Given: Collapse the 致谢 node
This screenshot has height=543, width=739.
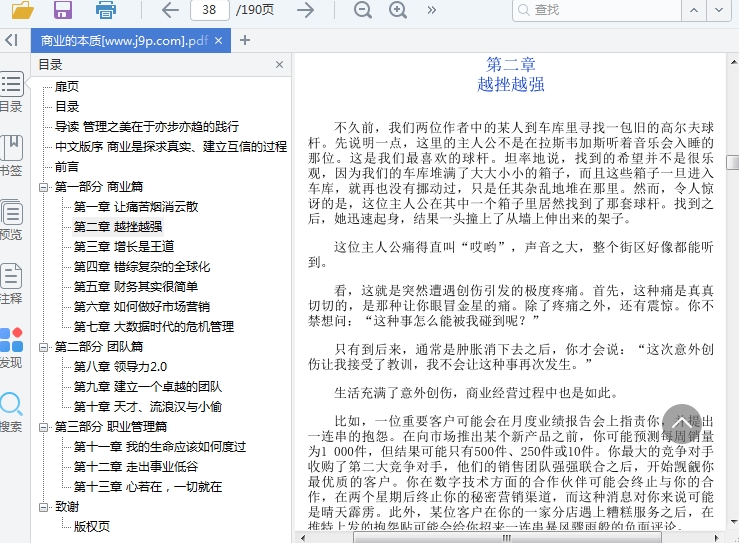Looking at the screenshot, I should [x=43, y=508].
